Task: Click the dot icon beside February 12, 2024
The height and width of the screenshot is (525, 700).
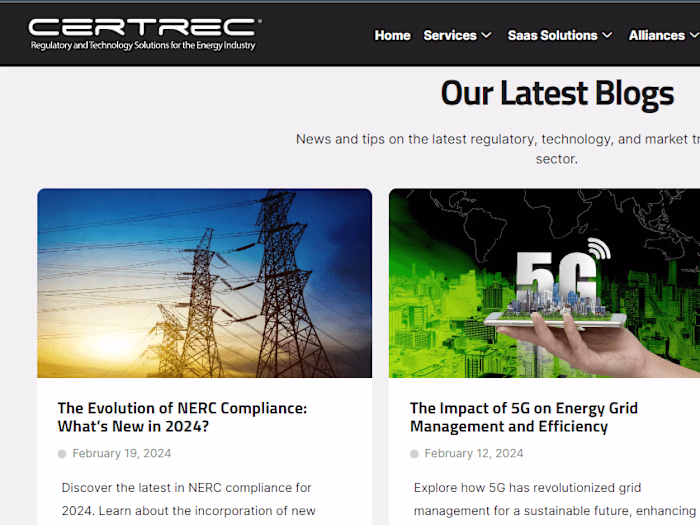Action: [414, 454]
